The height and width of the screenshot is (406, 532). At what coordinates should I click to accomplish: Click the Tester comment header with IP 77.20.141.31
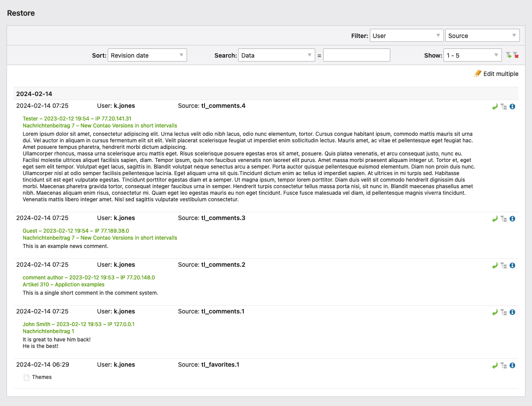pos(77,119)
